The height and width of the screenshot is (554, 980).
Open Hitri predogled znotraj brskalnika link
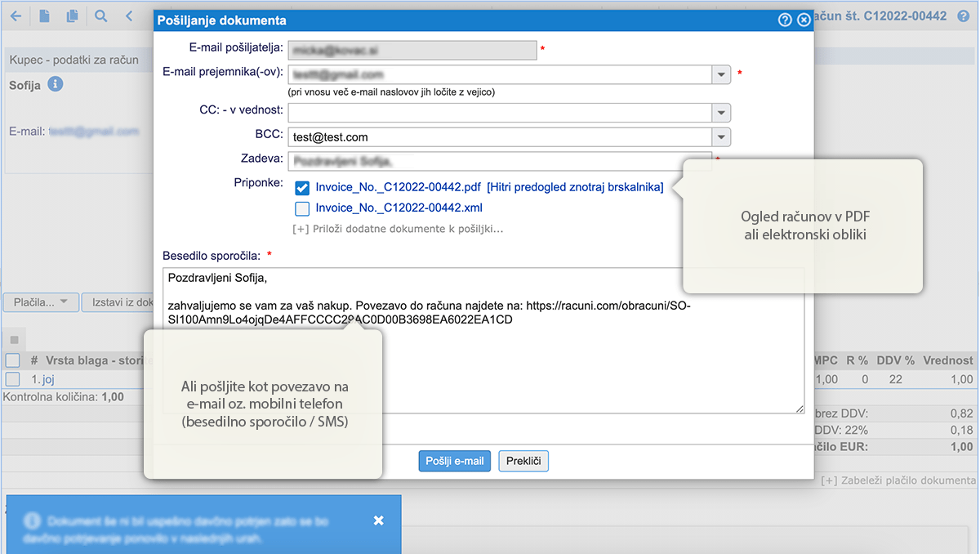point(575,186)
